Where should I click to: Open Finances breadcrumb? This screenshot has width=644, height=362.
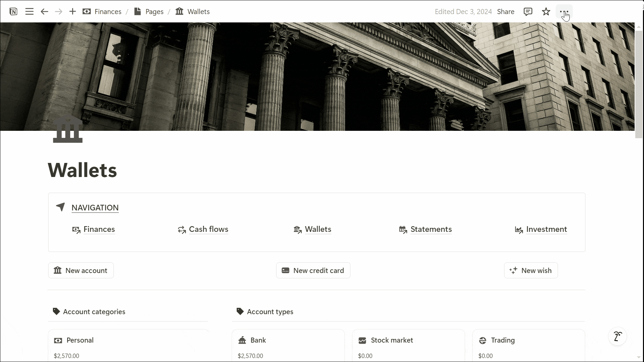pyautogui.click(x=107, y=12)
